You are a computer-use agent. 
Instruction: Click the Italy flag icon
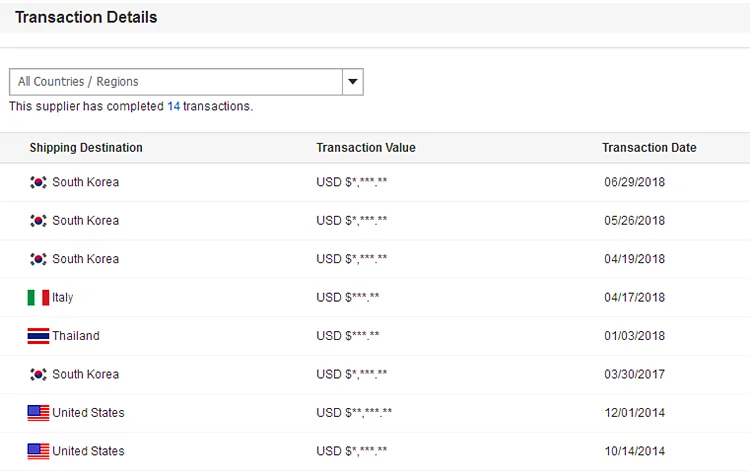(38, 298)
